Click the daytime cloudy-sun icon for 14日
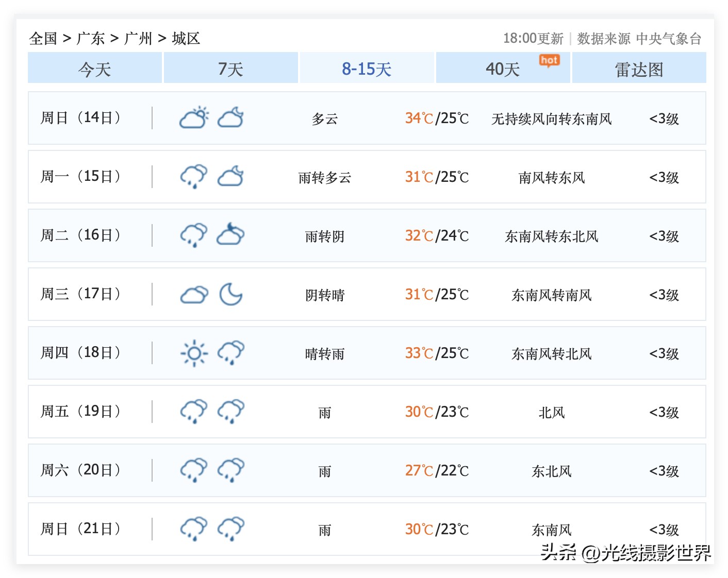The width and height of the screenshot is (728, 578). point(194,117)
